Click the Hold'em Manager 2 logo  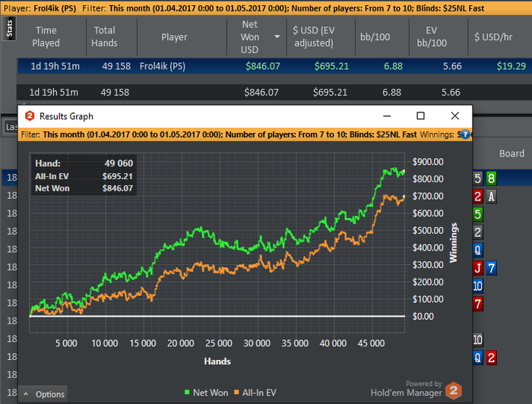coord(454,390)
